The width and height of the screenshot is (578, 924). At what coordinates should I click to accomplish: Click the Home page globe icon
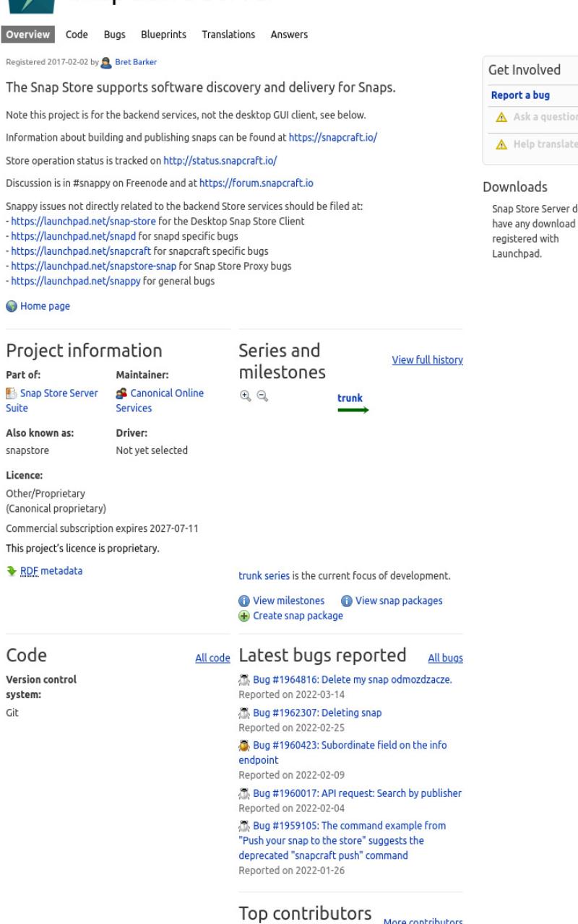coord(11,306)
